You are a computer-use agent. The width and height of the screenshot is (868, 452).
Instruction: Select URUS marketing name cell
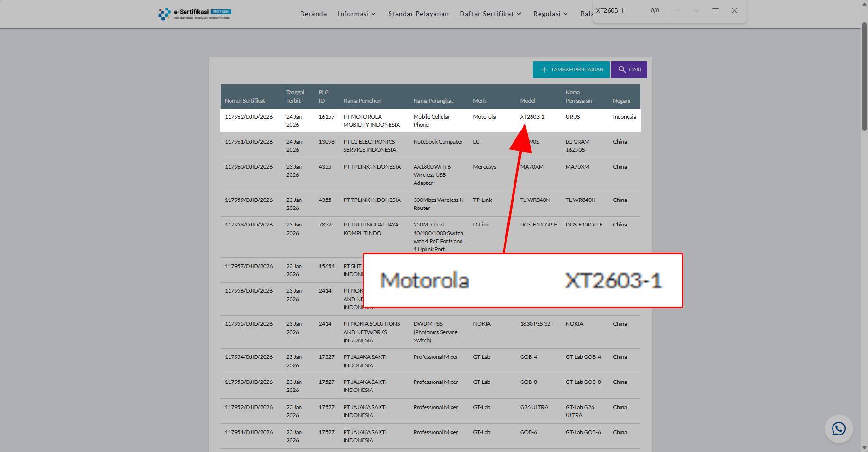click(x=572, y=117)
